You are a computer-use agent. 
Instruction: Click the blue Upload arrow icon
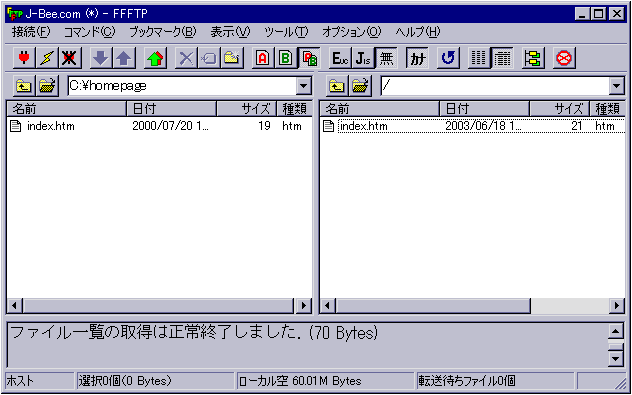(x=124, y=59)
